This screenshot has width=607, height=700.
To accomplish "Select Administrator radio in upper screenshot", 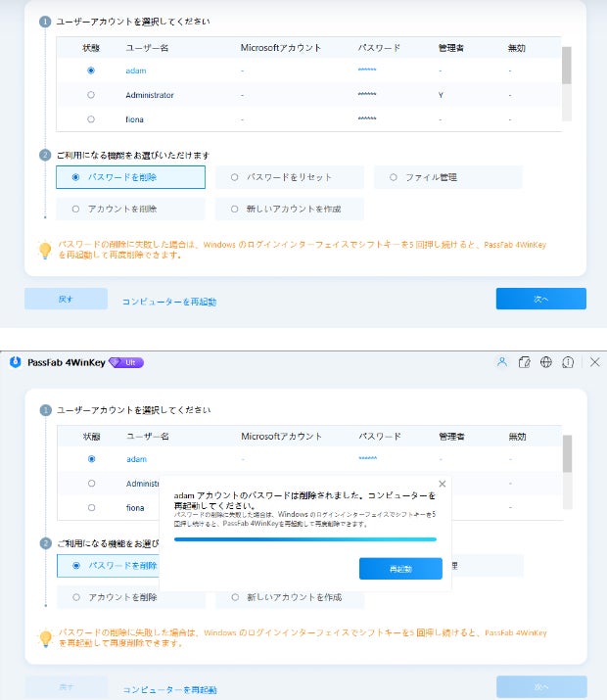I will pos(91,95).
